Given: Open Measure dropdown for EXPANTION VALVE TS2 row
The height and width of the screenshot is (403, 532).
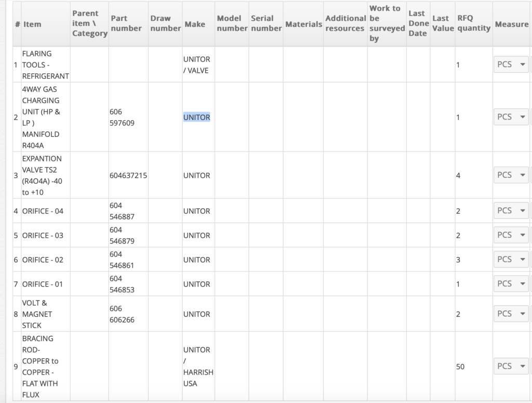Looking at the screenshot, I should pos(510,175).
